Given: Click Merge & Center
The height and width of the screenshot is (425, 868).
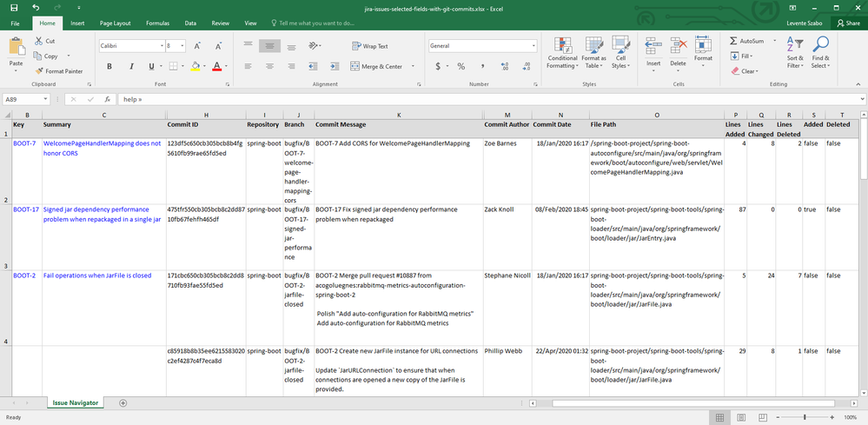Looking at the screenshot, I should click(x=377, y=66).
